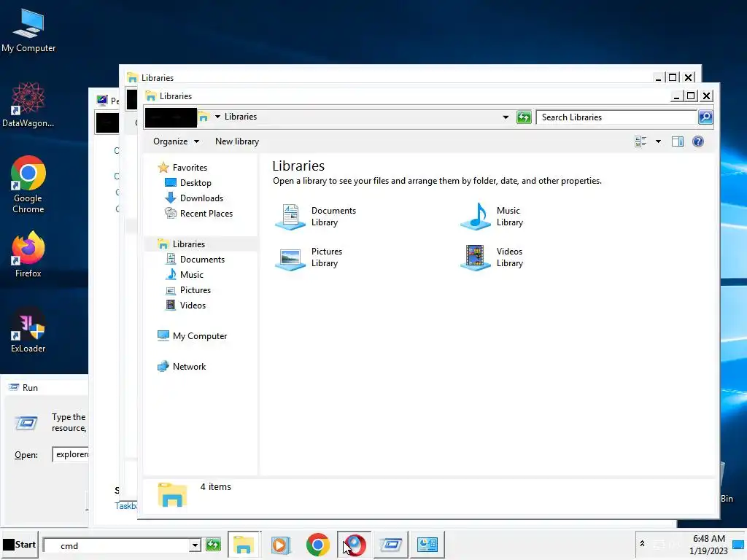Open the Documents Library icon

(x=290, y=217)
